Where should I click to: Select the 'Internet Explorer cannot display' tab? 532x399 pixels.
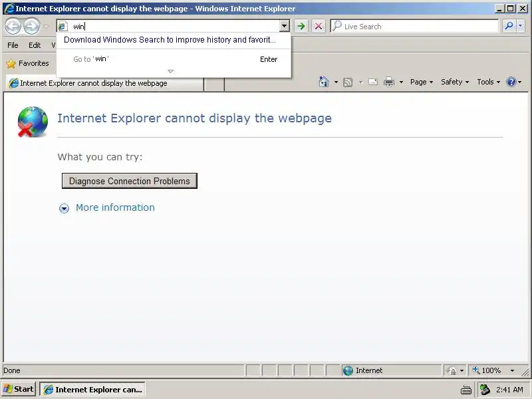[105, 83]
